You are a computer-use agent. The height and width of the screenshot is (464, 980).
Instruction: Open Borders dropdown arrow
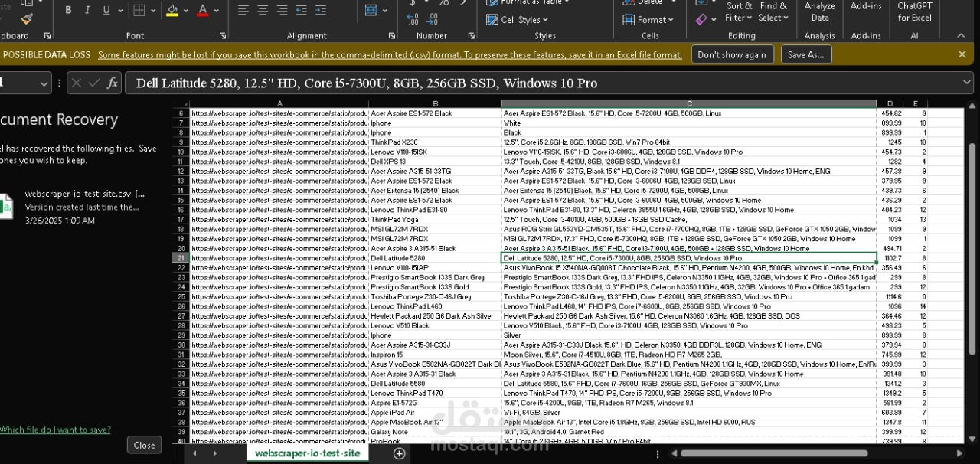point(152,11)
